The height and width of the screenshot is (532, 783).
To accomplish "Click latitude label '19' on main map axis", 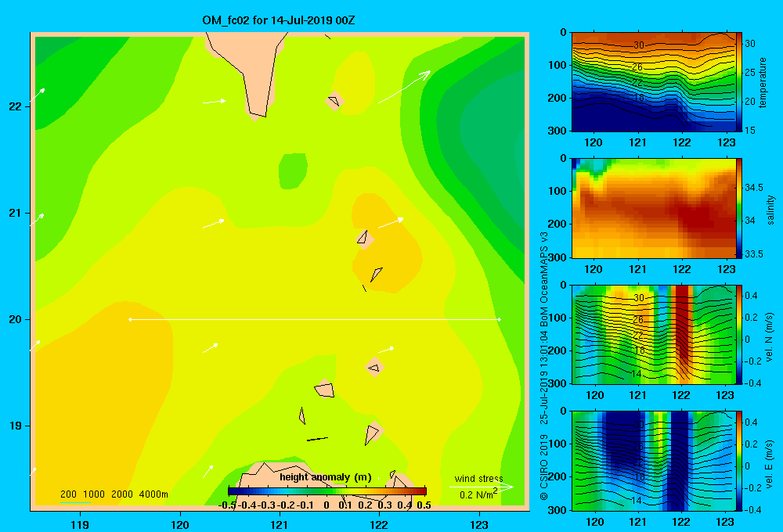I will pyautogui.click(x=16, y=426).
